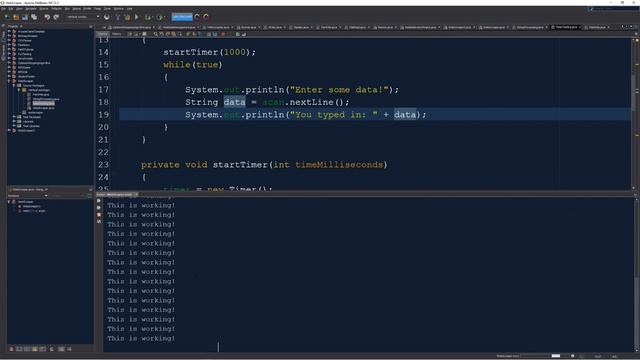Screen dimensions: 640x360
Task: Click the Profile Project toolbar icon
Action: (160, 17)
